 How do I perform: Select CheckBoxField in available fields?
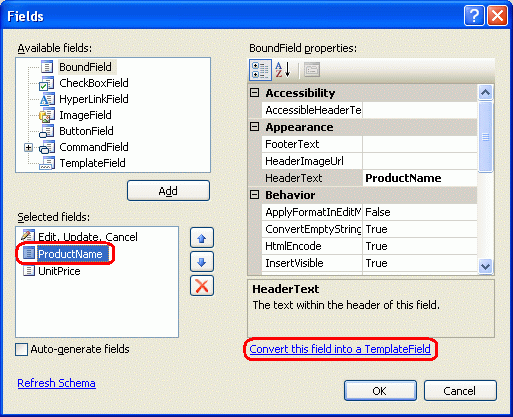pyautogui.click(x=94, y=83)
